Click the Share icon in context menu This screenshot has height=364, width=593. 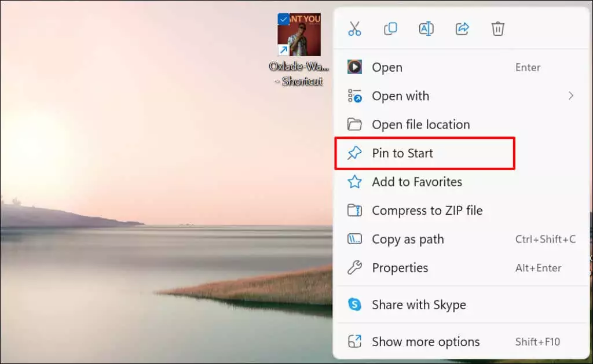tap(462, 29)
